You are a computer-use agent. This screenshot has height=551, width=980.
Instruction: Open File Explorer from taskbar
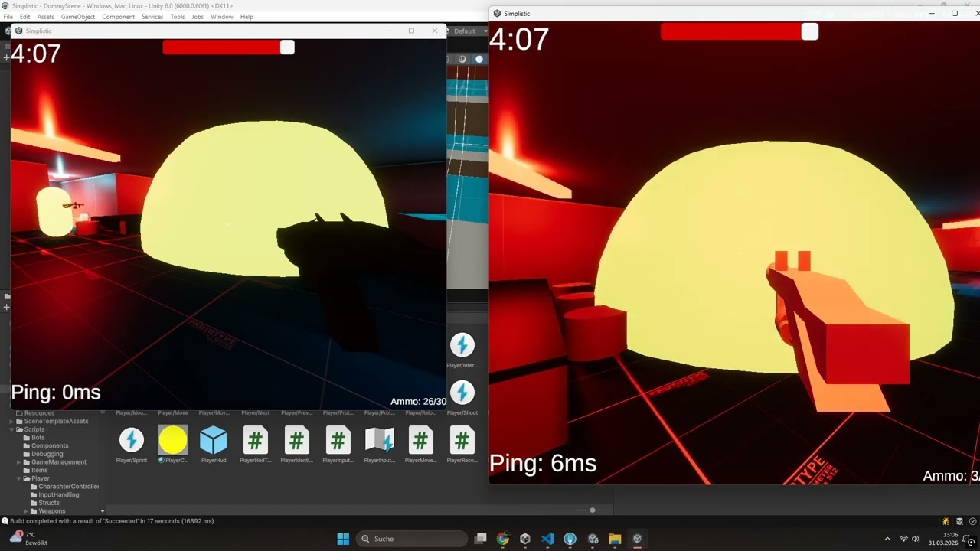coord(615,539)
